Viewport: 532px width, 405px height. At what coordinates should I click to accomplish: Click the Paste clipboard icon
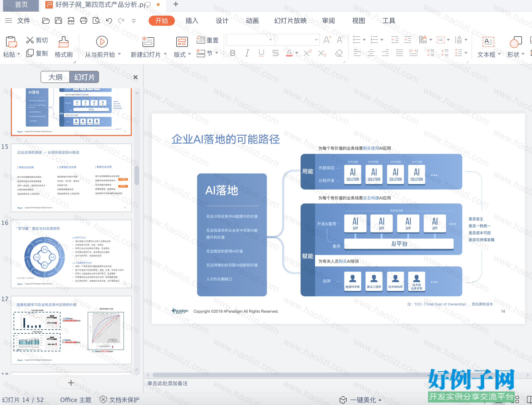(11, 42)
